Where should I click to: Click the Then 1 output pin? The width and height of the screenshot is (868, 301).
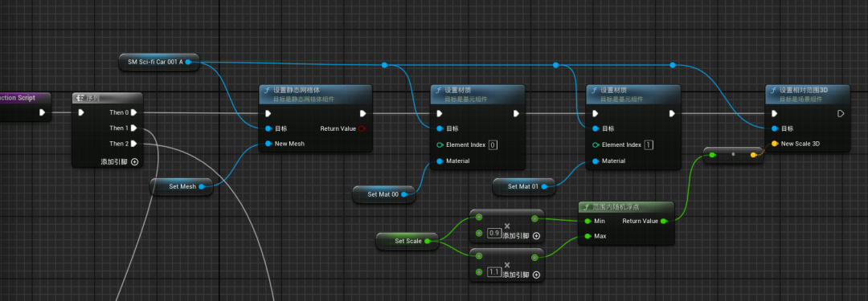(x=134, y=128)
